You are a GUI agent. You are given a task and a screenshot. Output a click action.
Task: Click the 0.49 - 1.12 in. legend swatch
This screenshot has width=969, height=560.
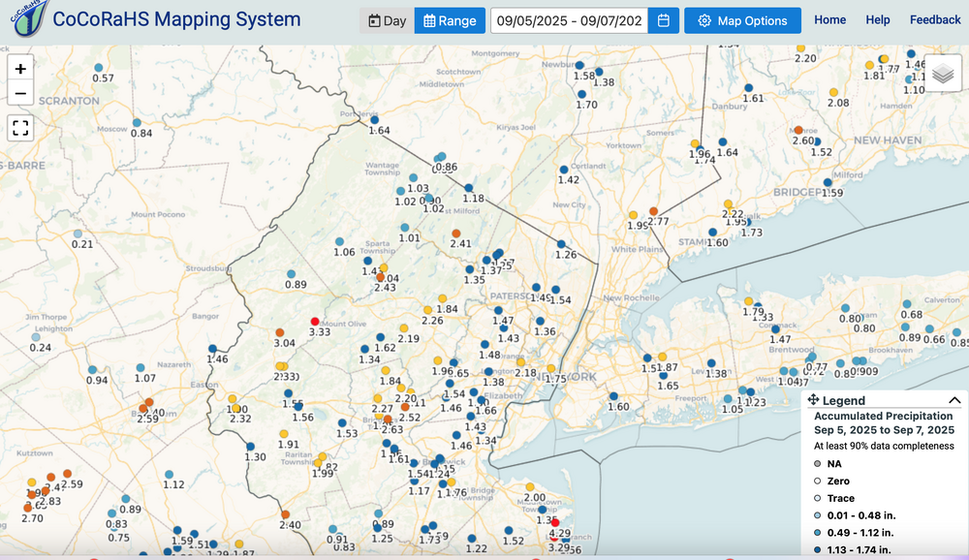point(818,533)
